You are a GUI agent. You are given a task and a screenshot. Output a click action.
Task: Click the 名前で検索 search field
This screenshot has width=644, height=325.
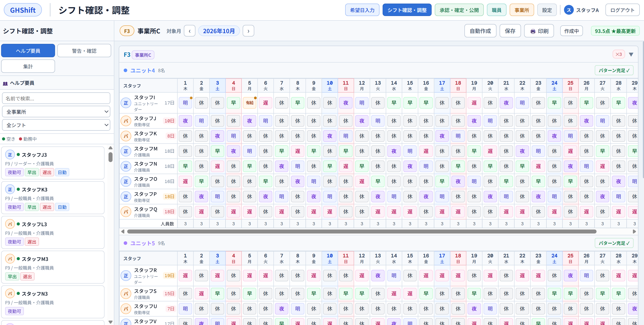pyautogui.click(x=56, y=98)
